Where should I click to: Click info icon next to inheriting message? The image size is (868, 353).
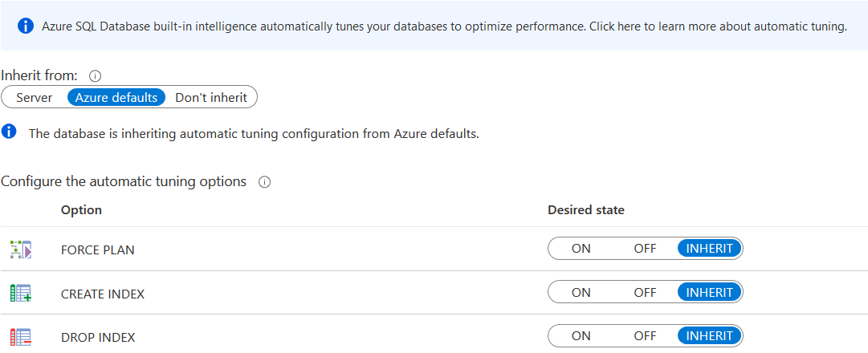click(10, 132)
